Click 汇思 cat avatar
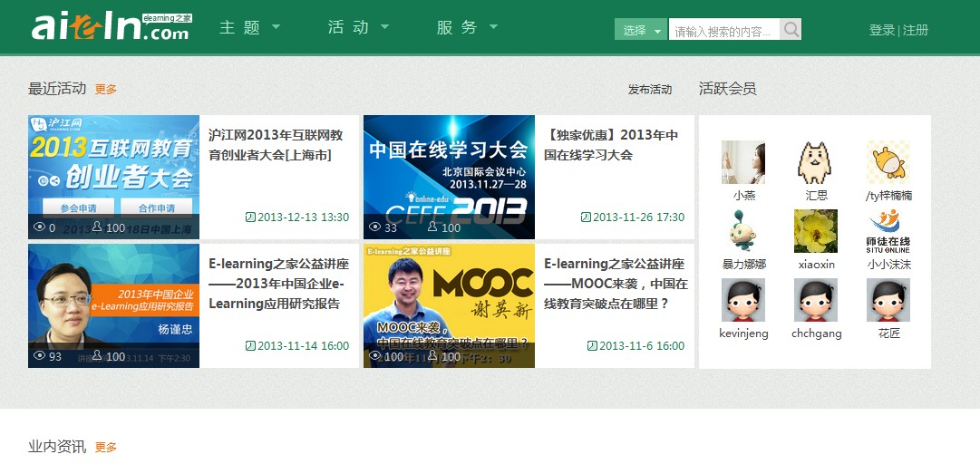The width and height of the screenshot is (980, 464). tap(816, 162)
